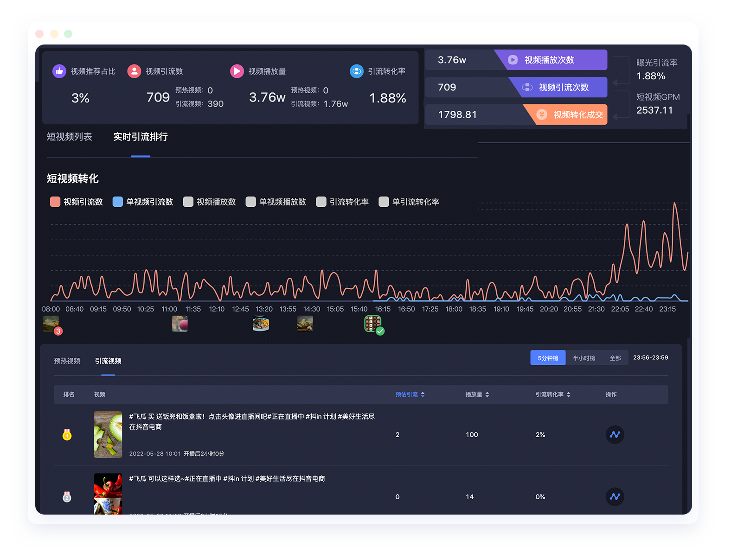Click the green checkmark badge on timeline thumbnail
This screenshot has width=731, height=560.
[380, 331]
